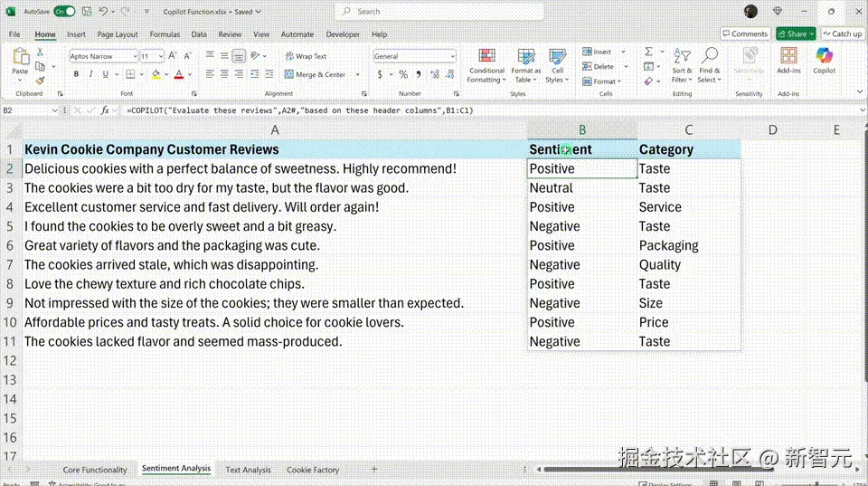Click the Neutral sentiment cell

click(x=581, y=188)
